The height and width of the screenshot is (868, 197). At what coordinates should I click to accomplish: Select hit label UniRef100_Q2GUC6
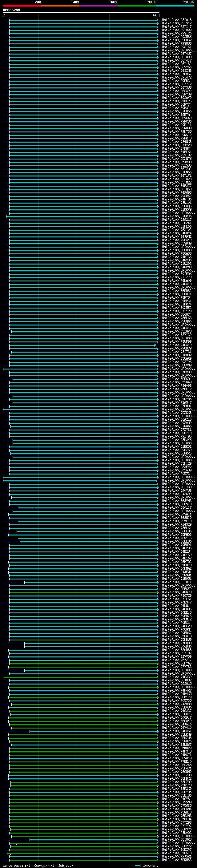click(176, 741)
